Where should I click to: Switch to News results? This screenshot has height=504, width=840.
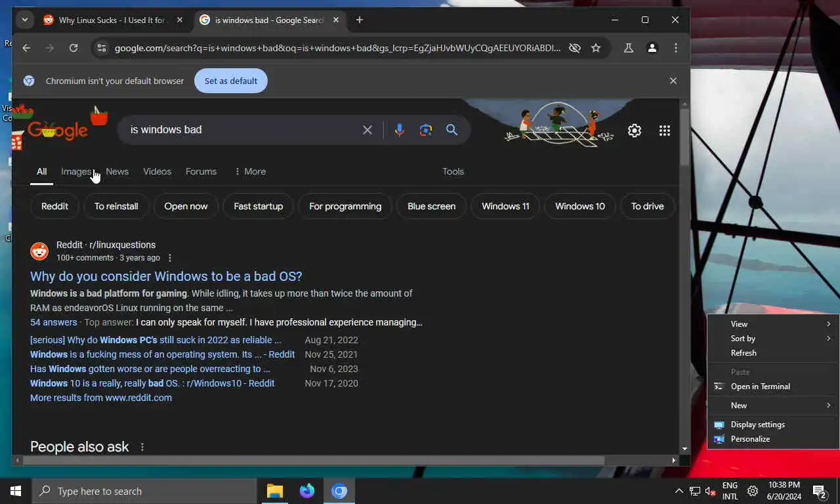(x=117, y=171)
